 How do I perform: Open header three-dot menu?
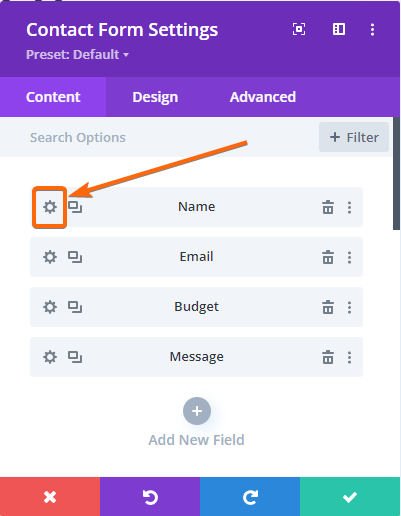pos(372,29)
